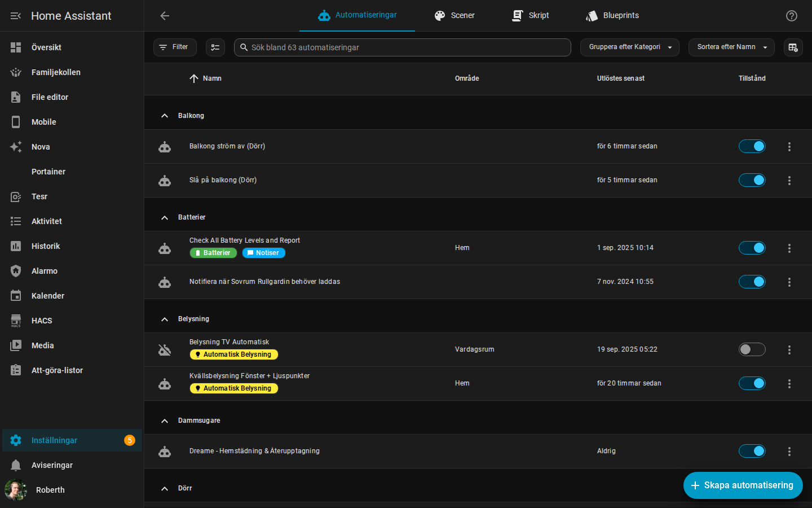
Task: Sort by Tillstånd column header
Action: 752,78
